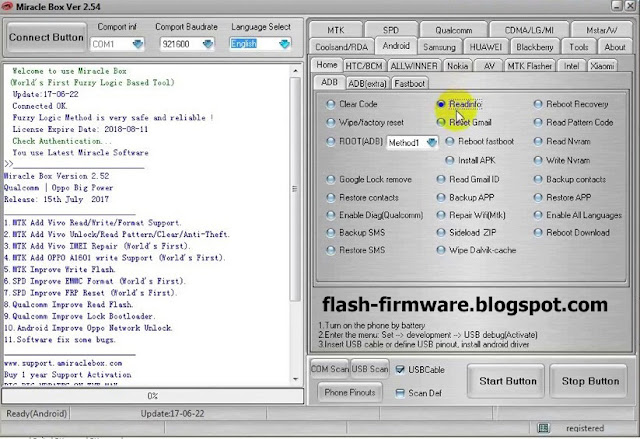Click the status bar icon beside registered
This screenshot has height=439, width=640.
543,428
